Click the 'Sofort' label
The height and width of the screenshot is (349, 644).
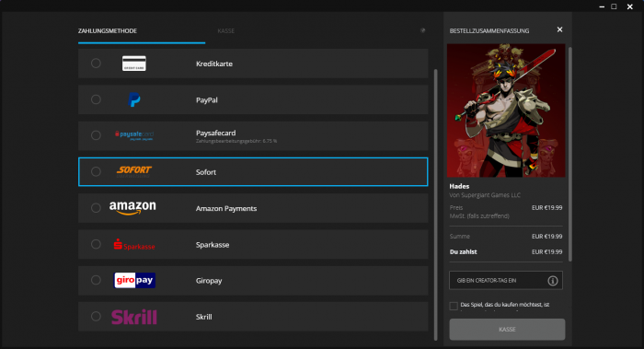[206, 172]
